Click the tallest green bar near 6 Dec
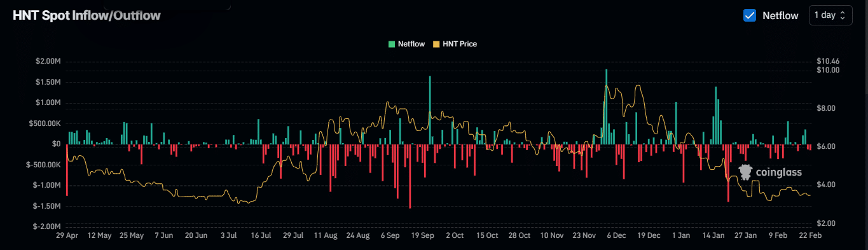This screenshot has height=250, width=868. point(606,107)
